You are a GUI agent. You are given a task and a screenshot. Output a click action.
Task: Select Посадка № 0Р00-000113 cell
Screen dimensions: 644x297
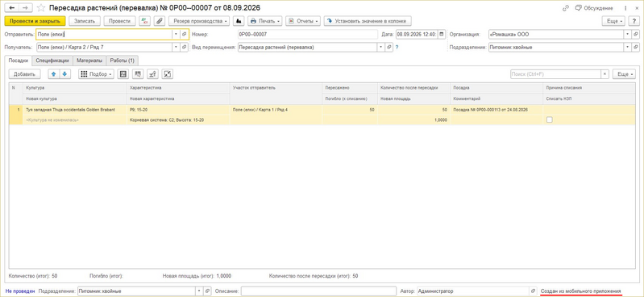[497, 110]
